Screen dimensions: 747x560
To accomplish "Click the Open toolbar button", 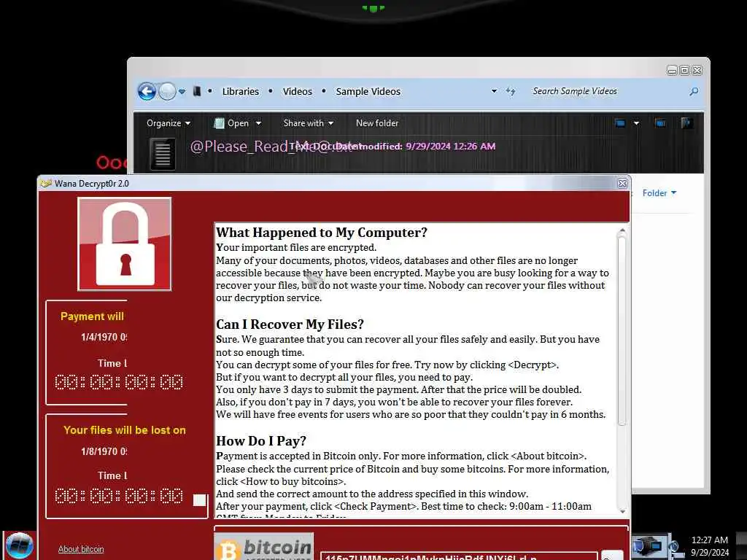I will coord(232,122).
